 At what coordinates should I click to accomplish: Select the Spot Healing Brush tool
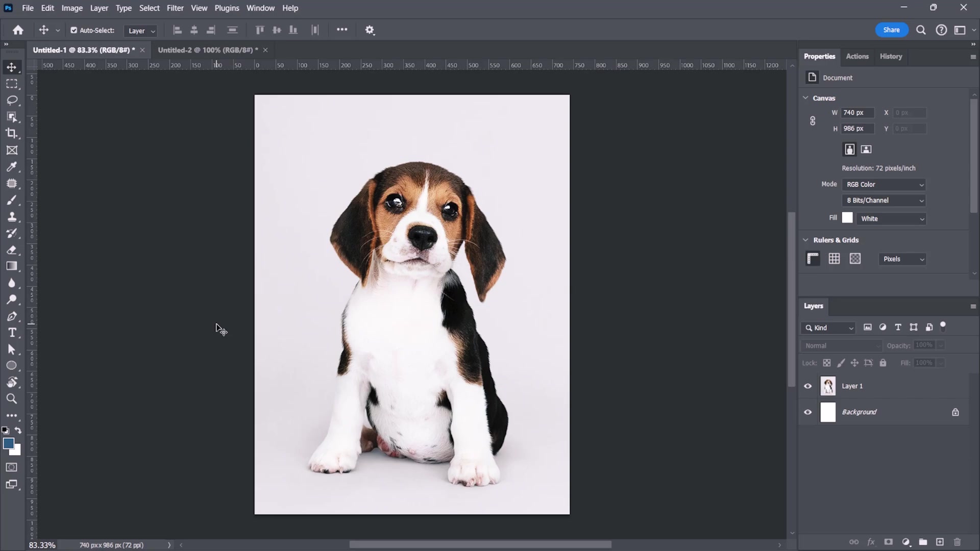pos(12,183)
